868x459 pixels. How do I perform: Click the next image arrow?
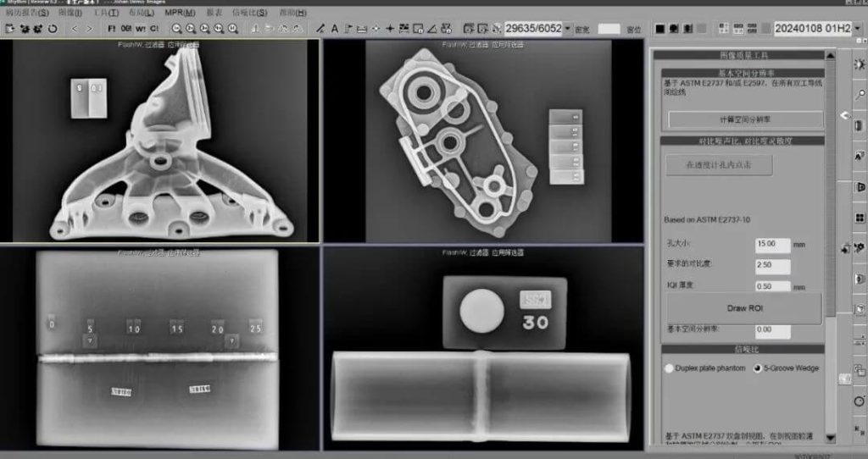[x=90, y=29]
